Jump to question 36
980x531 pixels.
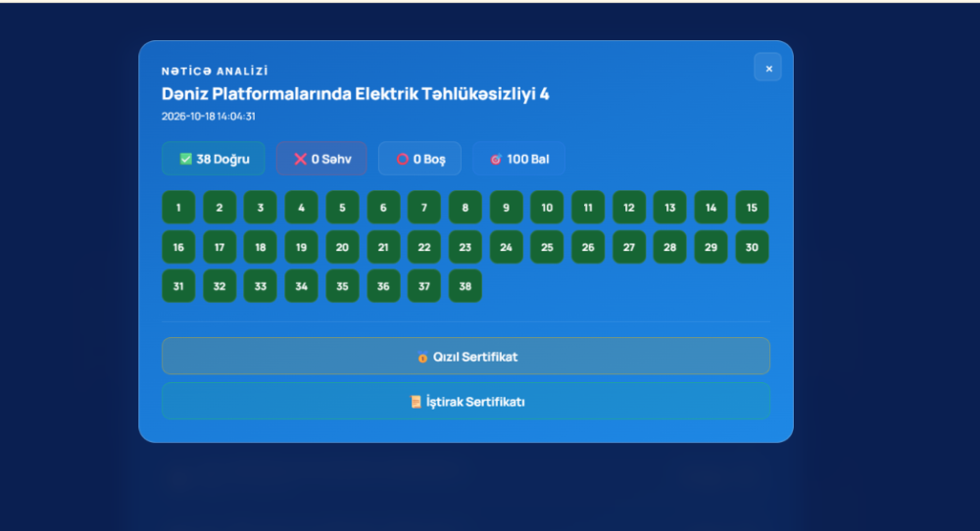point(383,286)
